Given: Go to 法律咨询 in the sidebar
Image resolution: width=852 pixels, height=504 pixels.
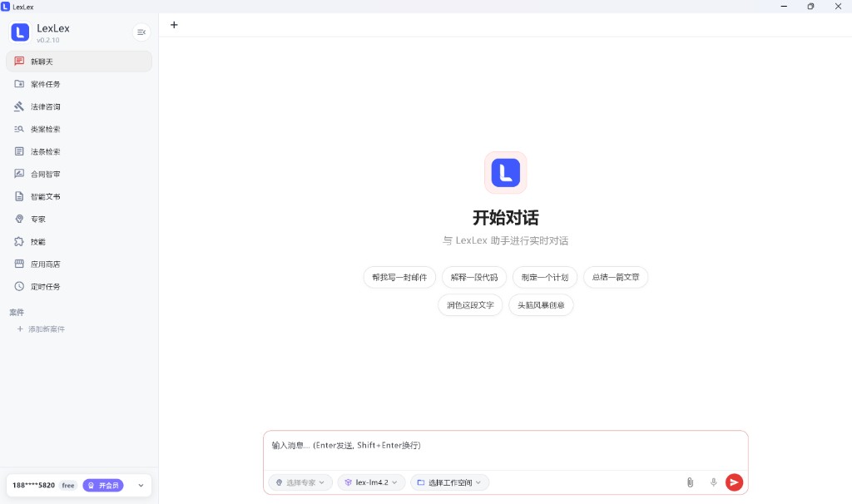Looking at the screenshot, I should point(79,106).
